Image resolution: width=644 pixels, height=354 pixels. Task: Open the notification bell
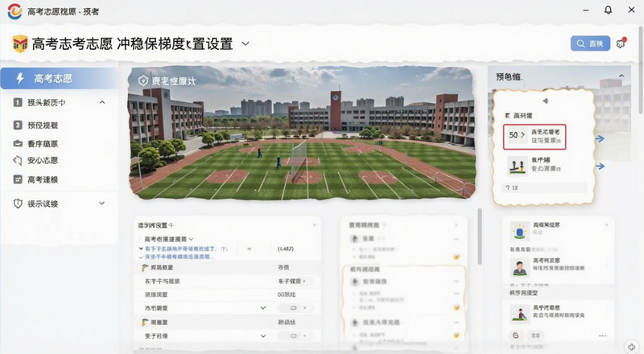tap(608, 10)
